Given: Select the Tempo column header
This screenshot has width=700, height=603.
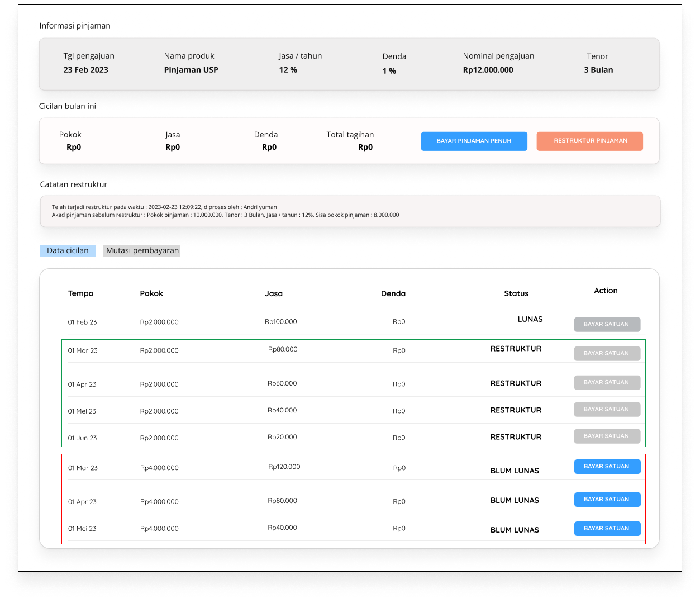Looking at the screenshot, I should click(x=81, y=293).
